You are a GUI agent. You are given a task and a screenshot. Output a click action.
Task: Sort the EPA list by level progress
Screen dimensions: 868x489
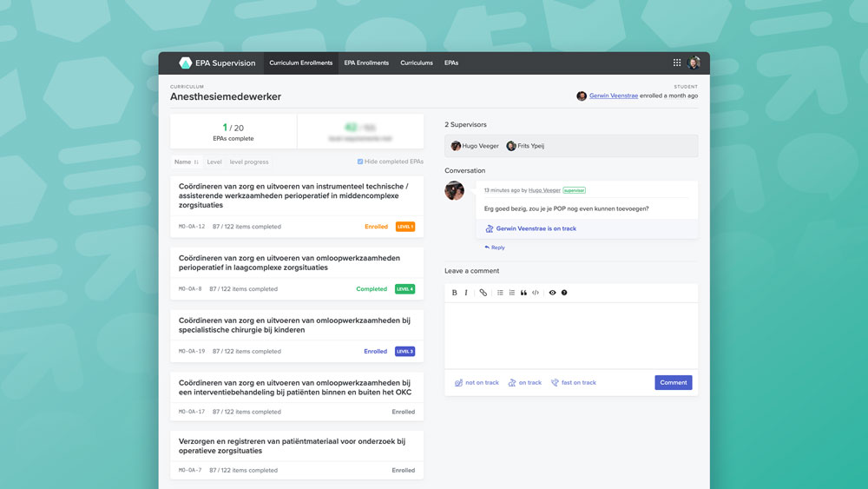coord(249,162)
